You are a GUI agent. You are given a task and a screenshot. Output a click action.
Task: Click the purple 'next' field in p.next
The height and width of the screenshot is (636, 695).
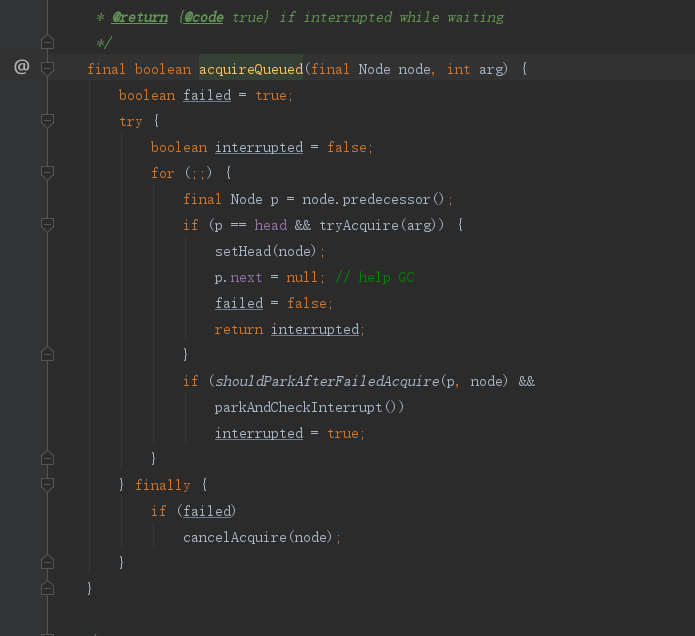pos(246,277)
